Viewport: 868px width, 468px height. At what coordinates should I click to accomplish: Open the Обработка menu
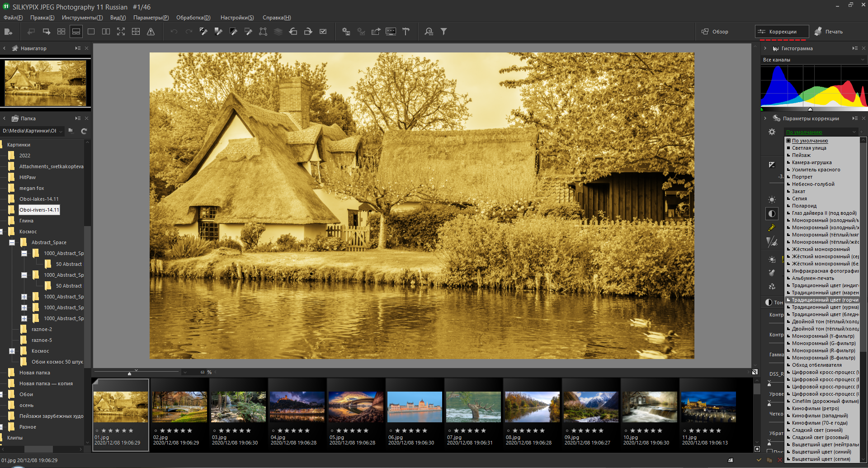(193, 18)
